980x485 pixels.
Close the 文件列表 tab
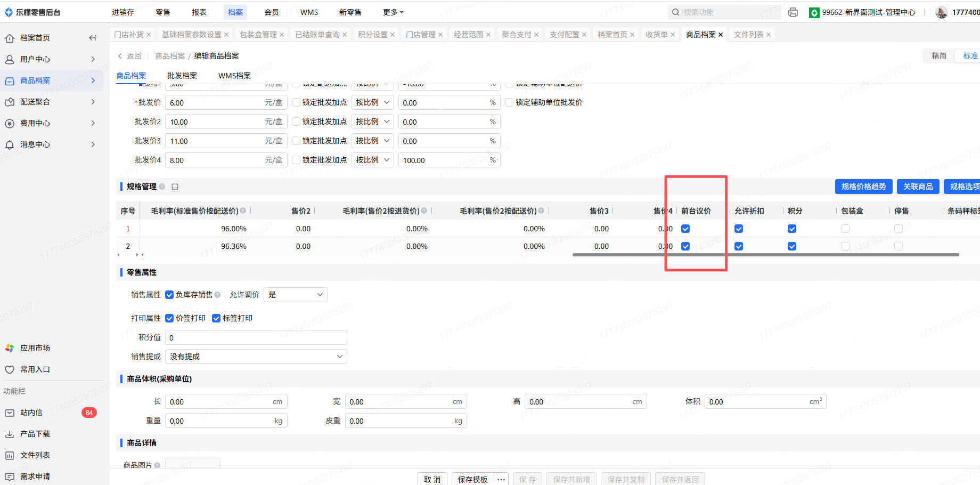click(769, 35)
